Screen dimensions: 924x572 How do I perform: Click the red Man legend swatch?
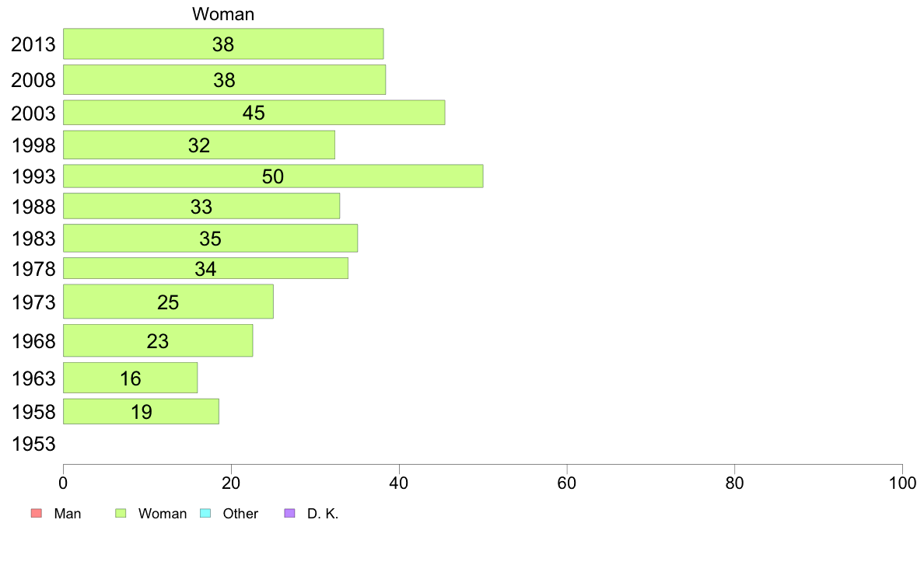tap(36, 513)
